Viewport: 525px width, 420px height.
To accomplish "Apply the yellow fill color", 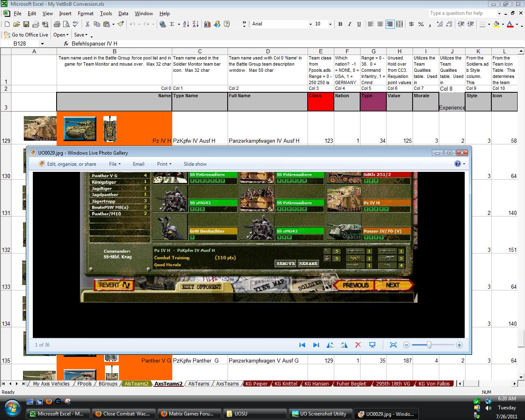I will point(496,24).
